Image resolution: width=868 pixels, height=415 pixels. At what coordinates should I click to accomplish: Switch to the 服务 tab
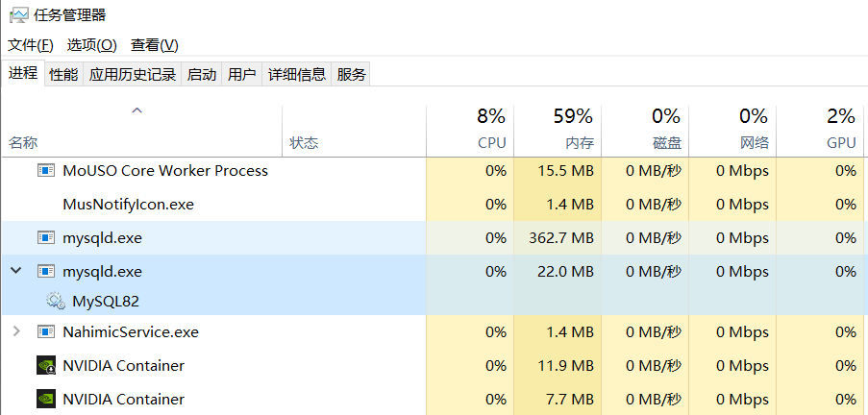click(x=352, y=74)
